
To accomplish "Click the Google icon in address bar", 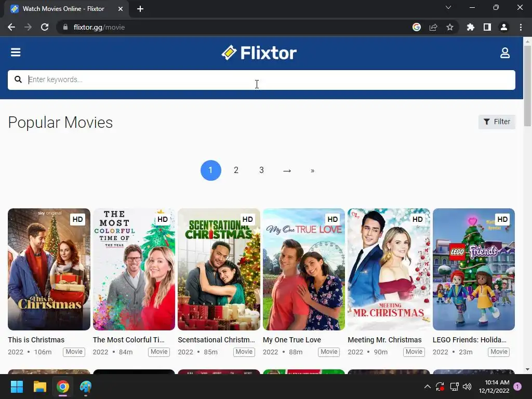I will [417, 27].
